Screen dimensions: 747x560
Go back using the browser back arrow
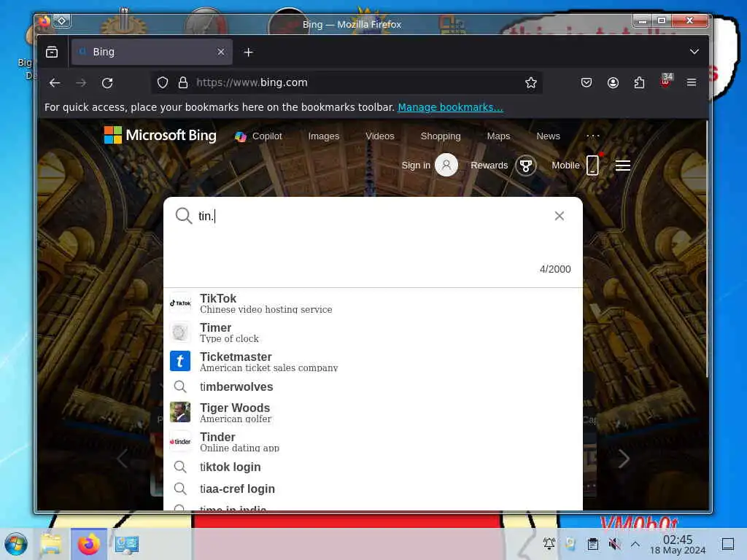(55, 83)
